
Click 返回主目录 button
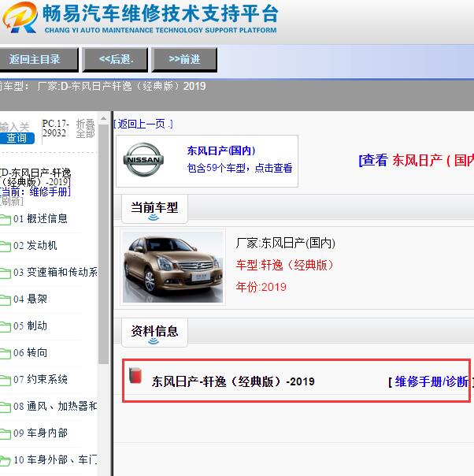click(39, 60)
